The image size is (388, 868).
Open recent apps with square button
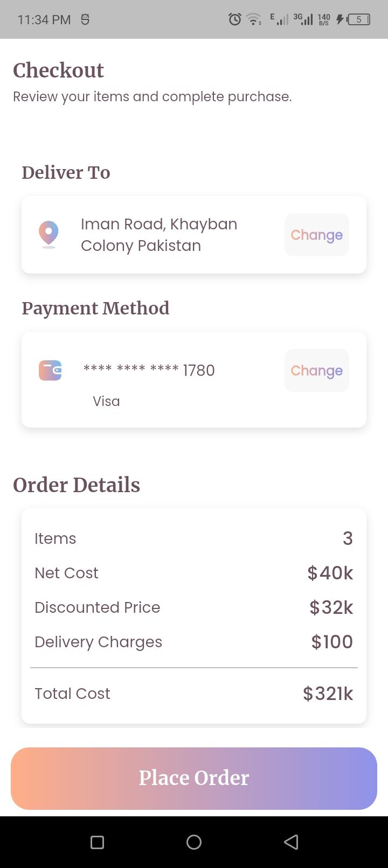[x=97, y=842]
